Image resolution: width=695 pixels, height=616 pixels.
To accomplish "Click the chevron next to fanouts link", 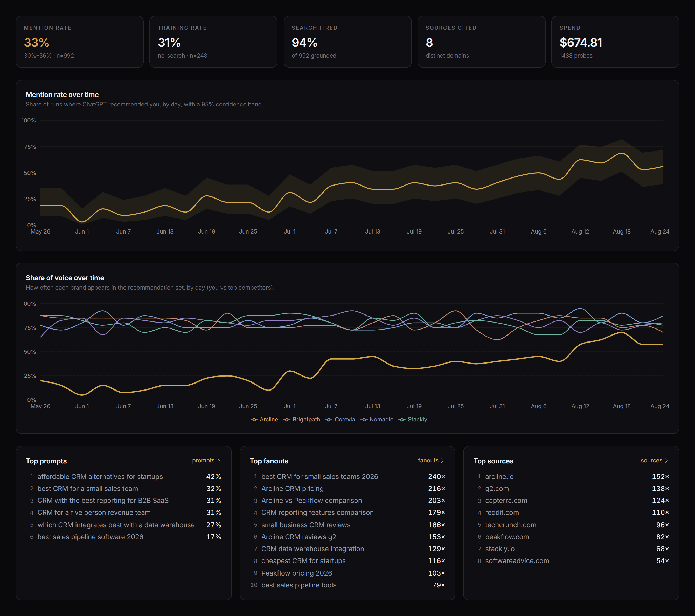I will (x=442, y=461).
